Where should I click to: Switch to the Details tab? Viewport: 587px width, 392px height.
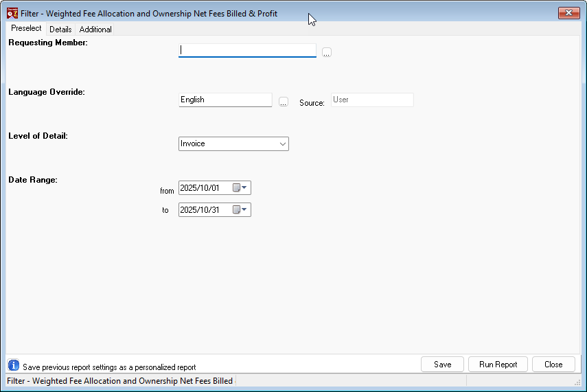60,30
